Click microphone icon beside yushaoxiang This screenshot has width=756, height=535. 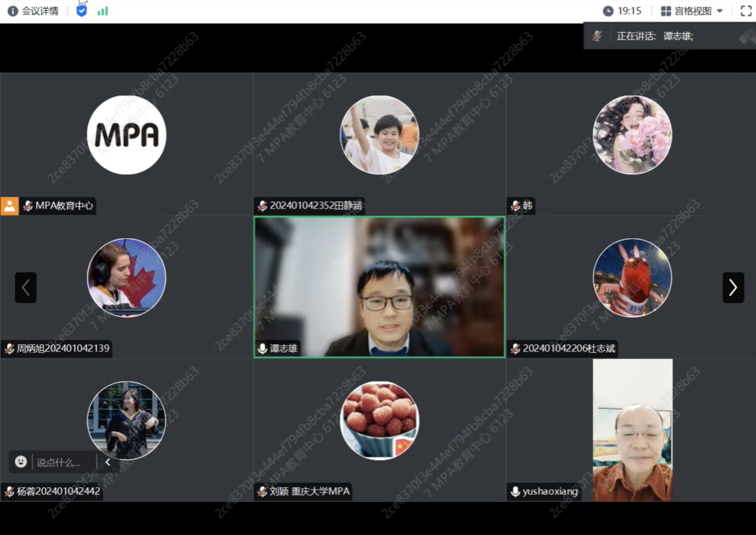[x=515, y=492]
